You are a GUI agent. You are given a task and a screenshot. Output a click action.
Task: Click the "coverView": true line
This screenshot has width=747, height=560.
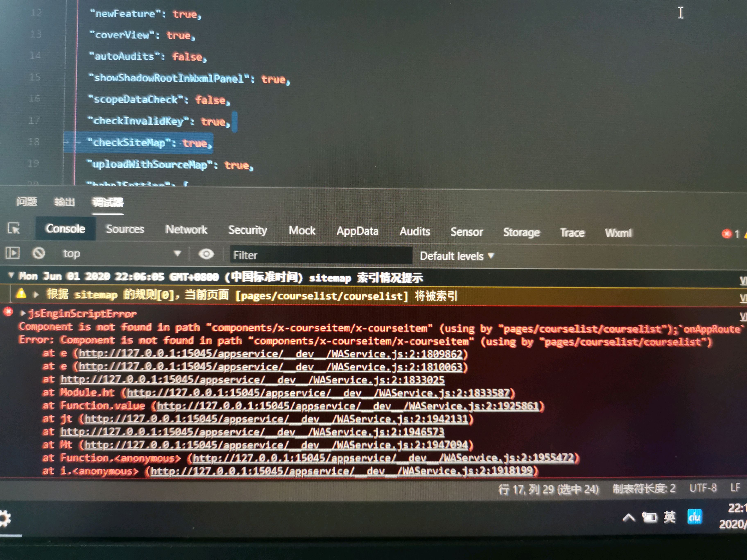pos(142,35)
